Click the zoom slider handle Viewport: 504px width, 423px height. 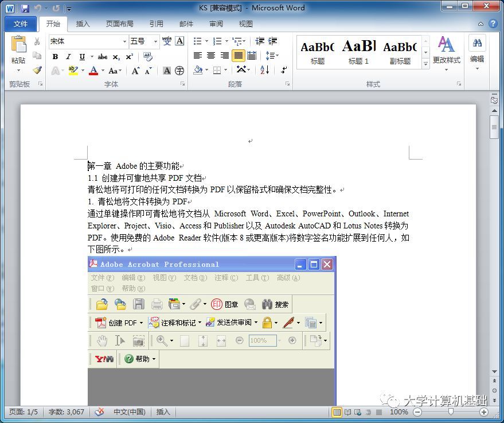click(451, 412)
